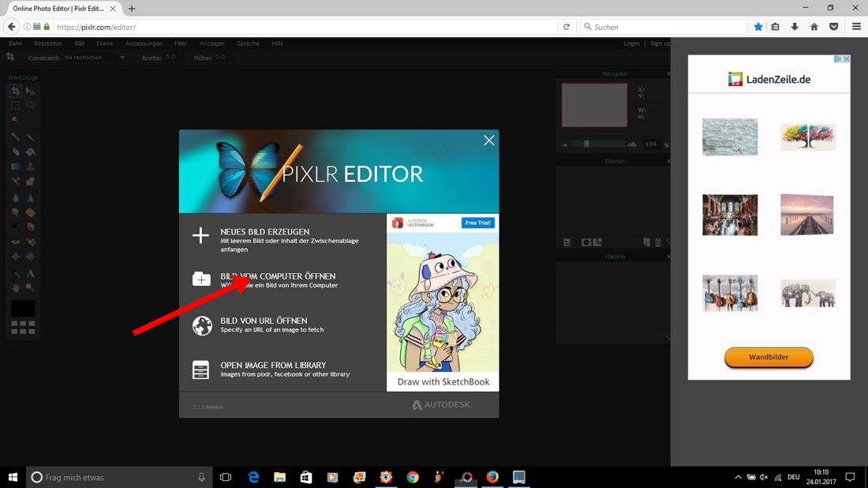Click the globe icon for URL image
Image resolution: width=868 pixels, height=488 pixels.
[201, 325]
